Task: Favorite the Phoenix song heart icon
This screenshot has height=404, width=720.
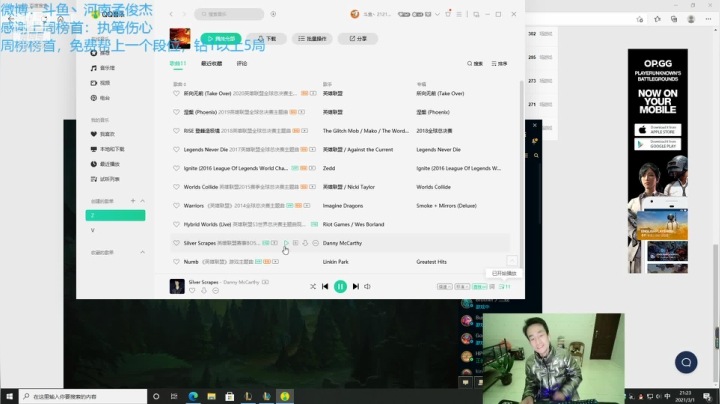Action: click(176, 112)
